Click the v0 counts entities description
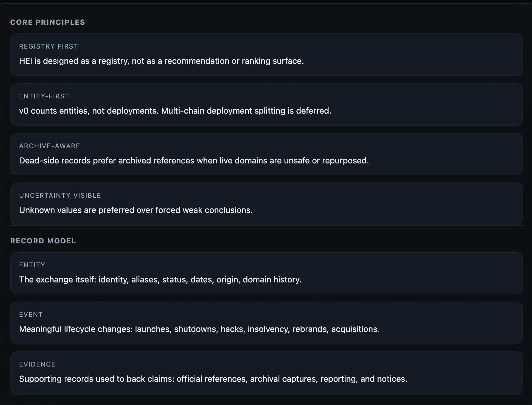532x405 pixels. click(175, 111)
